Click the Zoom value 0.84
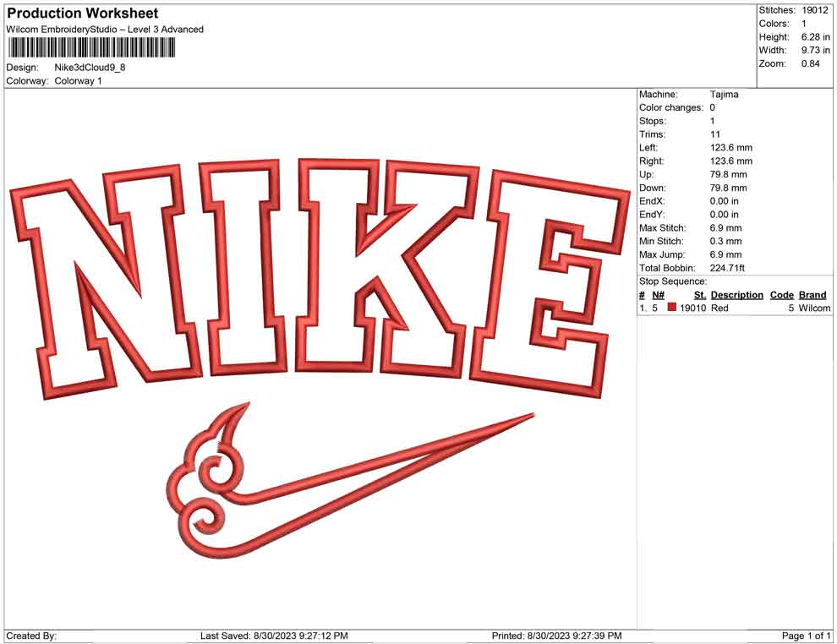The image size is (837, 644). pos(810,63)
